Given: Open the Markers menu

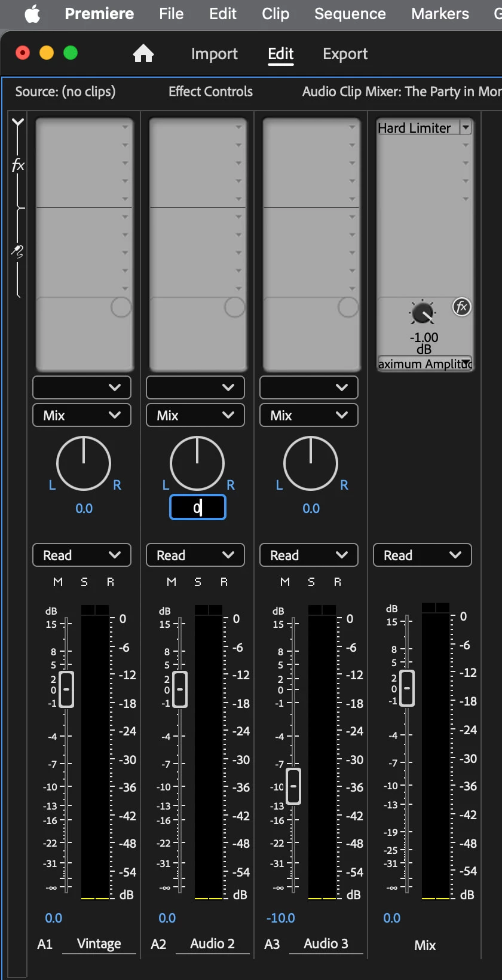Looking at the screenshot, I should (x=440, y=13).
